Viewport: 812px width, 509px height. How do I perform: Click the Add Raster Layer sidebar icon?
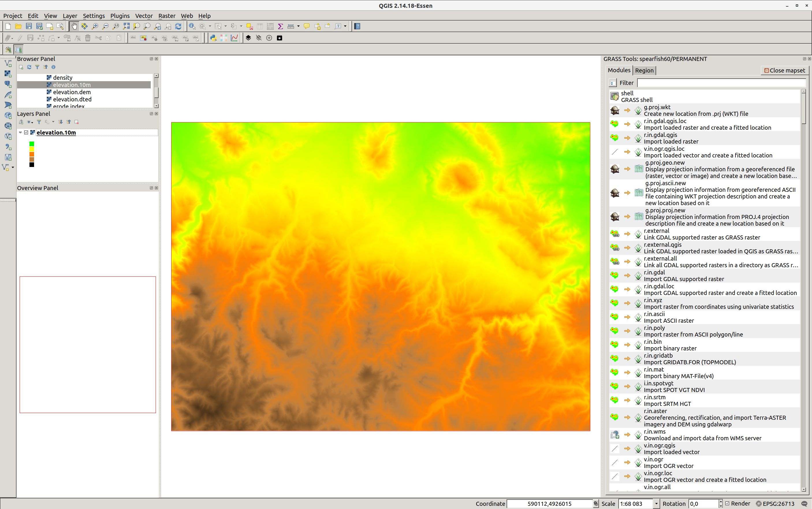pos(8,73)
